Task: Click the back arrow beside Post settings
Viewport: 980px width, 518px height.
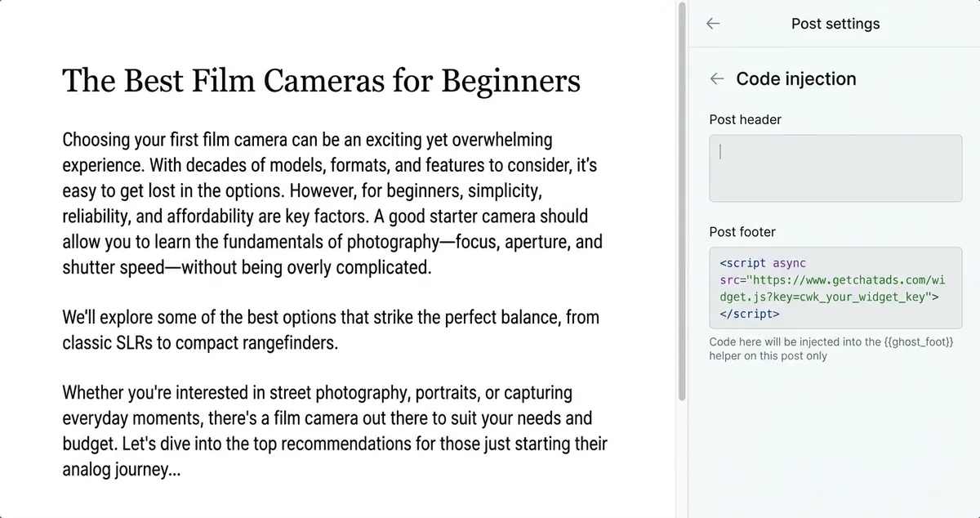Action: [713, 24]
